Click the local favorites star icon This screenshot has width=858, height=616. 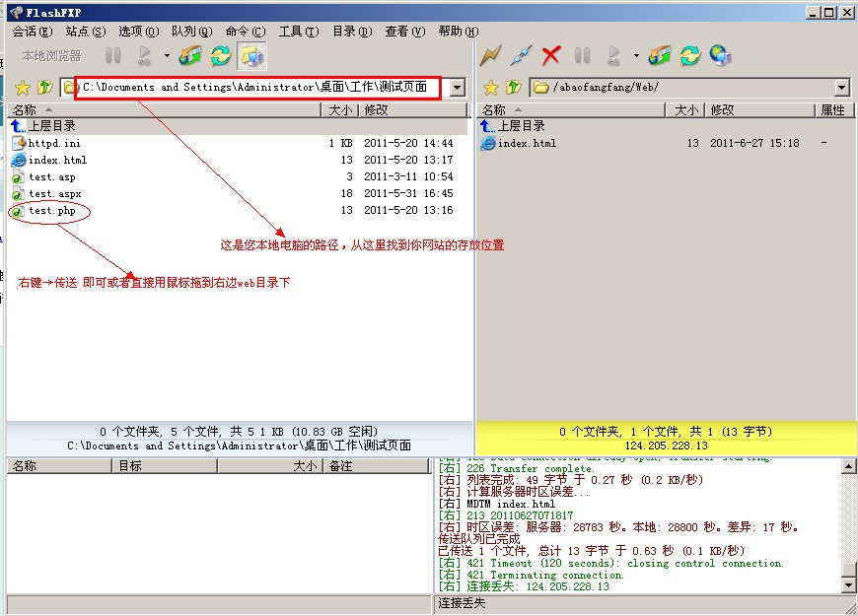click(23, 88)
